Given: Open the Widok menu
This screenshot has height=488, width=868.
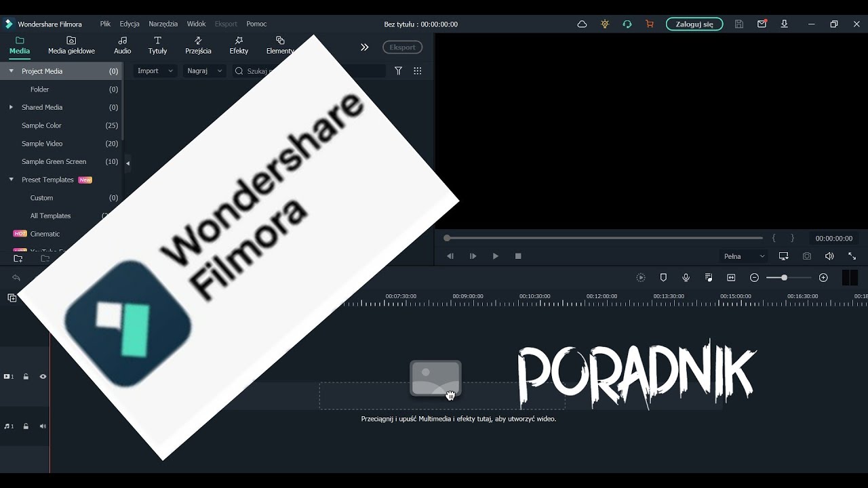Looking at the screenshot, I should 196,24.
